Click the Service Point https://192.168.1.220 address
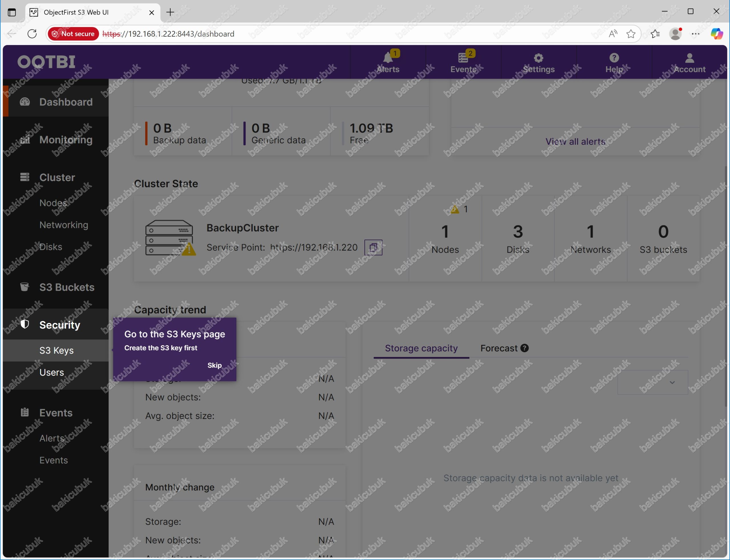The image size is (730, 560). pos(313,247)
